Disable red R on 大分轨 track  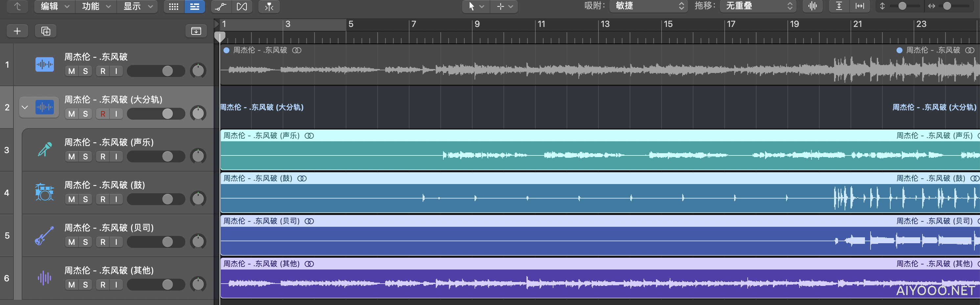tap(103, 114)
